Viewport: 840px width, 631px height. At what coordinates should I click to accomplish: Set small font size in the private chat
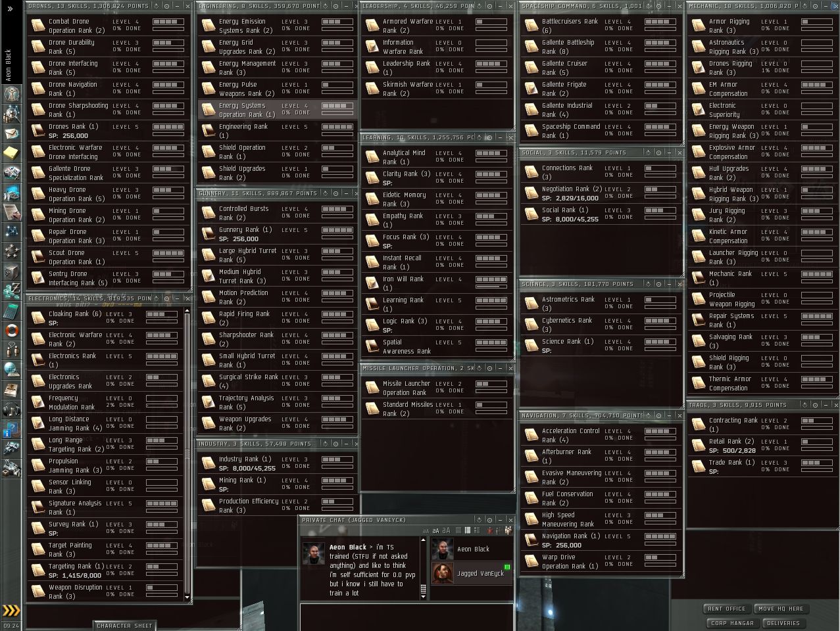426,530
